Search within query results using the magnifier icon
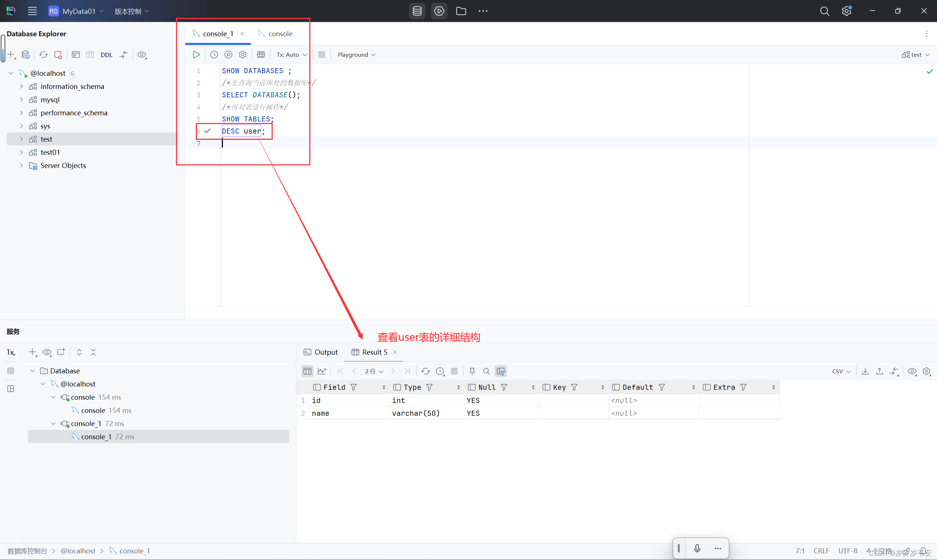This screenshot has width=937, height=560. click(486, 372)
